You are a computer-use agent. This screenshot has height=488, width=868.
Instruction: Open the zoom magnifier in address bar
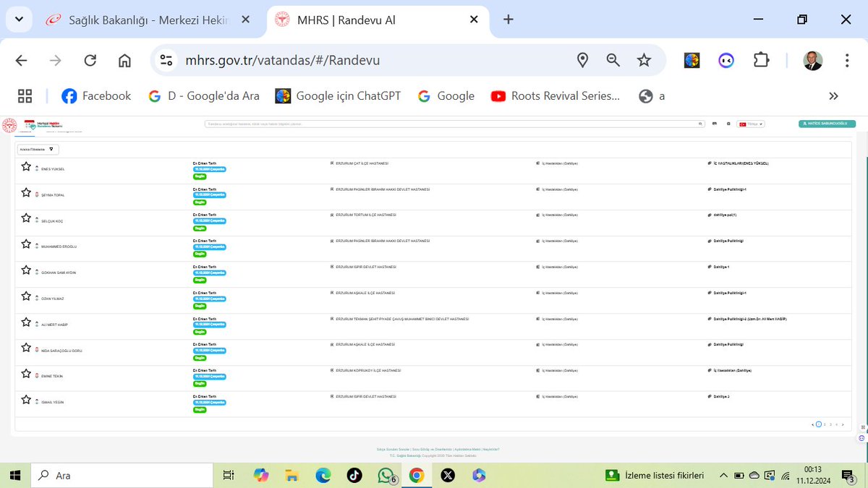(613, 60)
